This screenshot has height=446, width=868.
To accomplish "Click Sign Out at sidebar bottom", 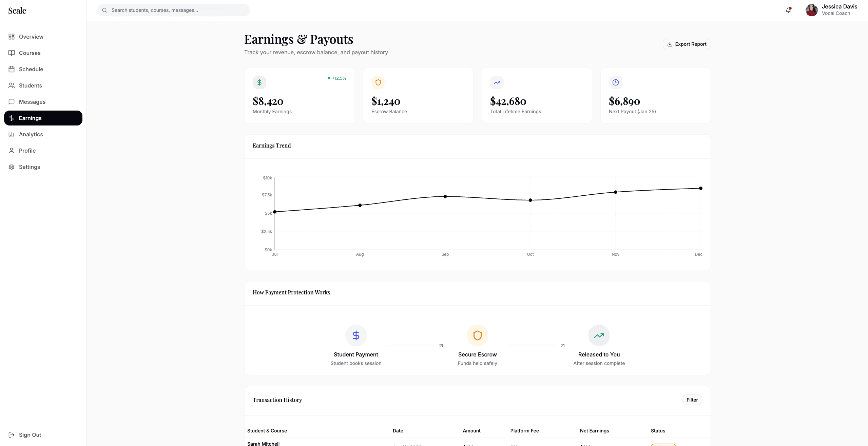I will (x=30, y=435).
